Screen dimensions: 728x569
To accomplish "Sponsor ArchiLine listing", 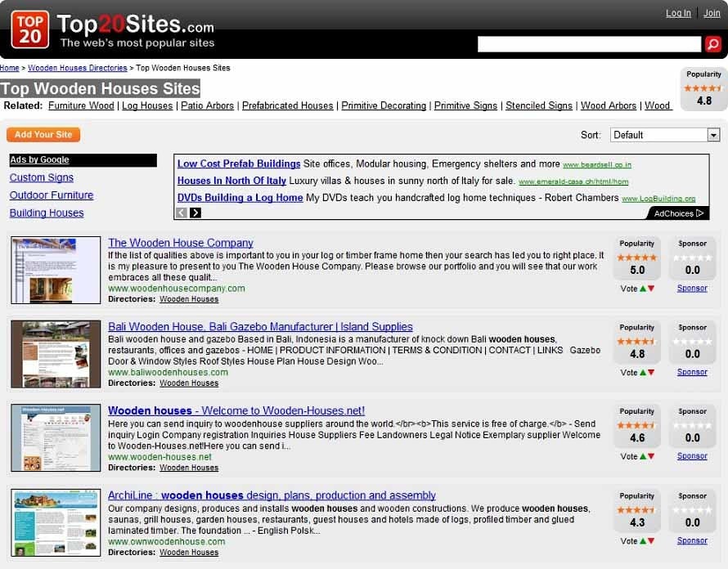I will pos(692,540).
